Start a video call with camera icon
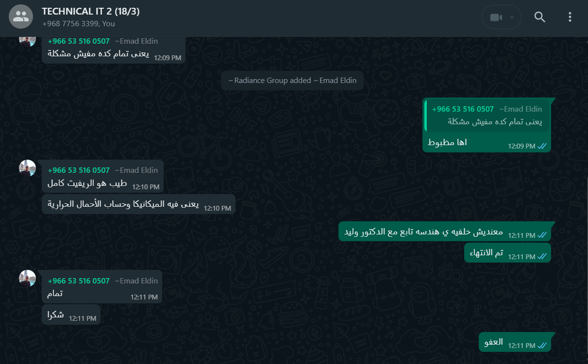This screenshot has height=364, width=588. tap(495, 17)
